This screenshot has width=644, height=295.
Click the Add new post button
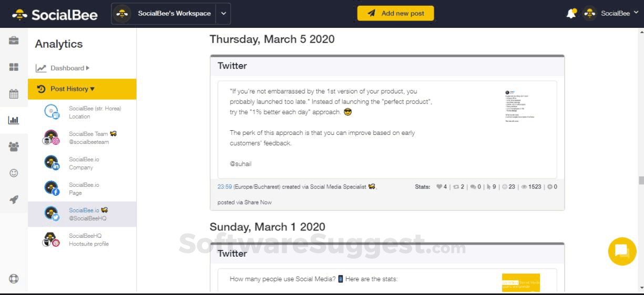tap(395, 14)
